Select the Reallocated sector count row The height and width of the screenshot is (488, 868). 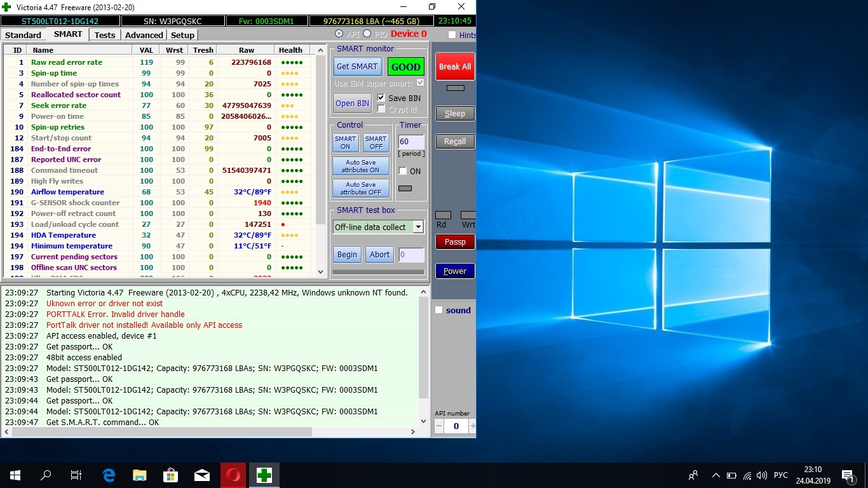tap(159, 95)
